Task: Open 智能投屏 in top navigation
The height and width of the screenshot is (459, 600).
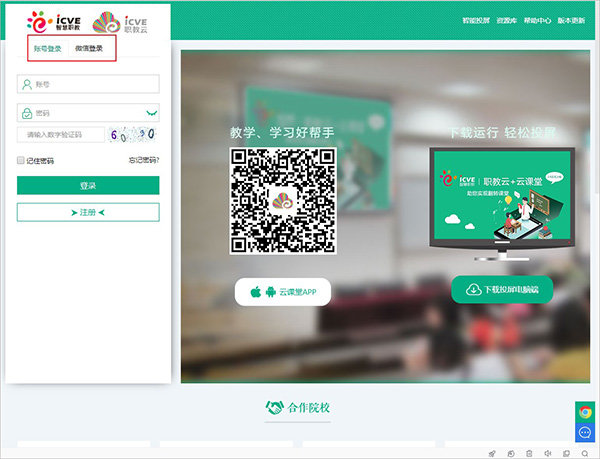Action: pyautogui.click(x=476, y=21)
